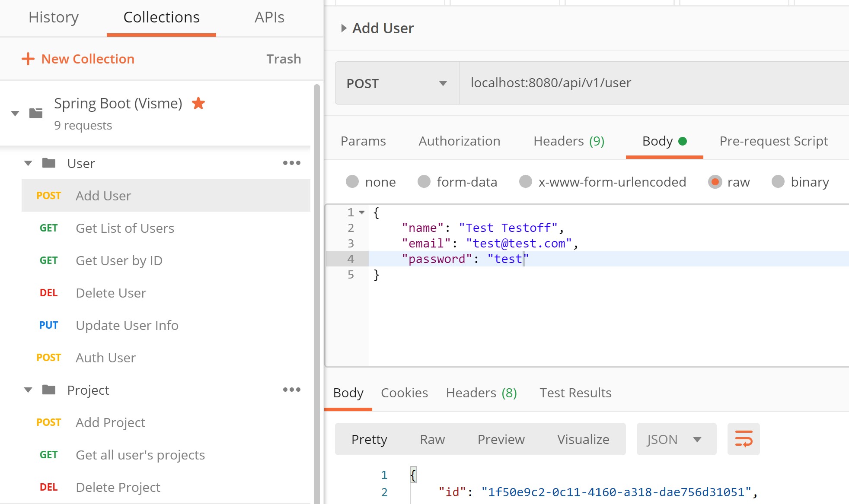Screen dimensions: 849x504
Task: Select the none radio button
Action: (352, 181)
